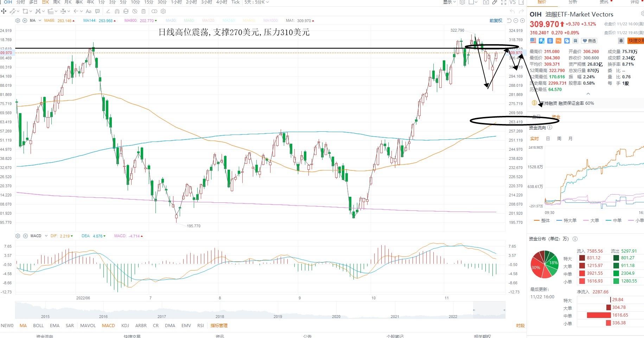
Task: Expand the 5天:5分K period dropdown
Action: [x=257, y=2]
